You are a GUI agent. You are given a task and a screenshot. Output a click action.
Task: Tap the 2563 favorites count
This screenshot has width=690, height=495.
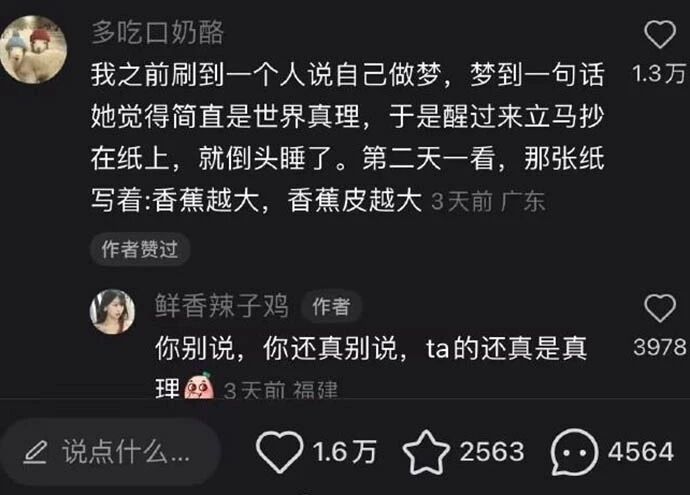coord(492,452)
